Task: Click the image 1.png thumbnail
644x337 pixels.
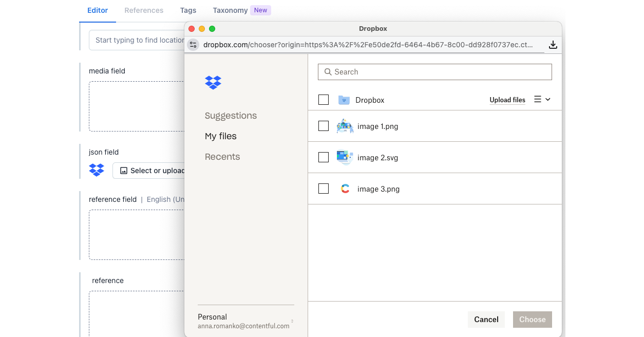Action: [345, 126]
